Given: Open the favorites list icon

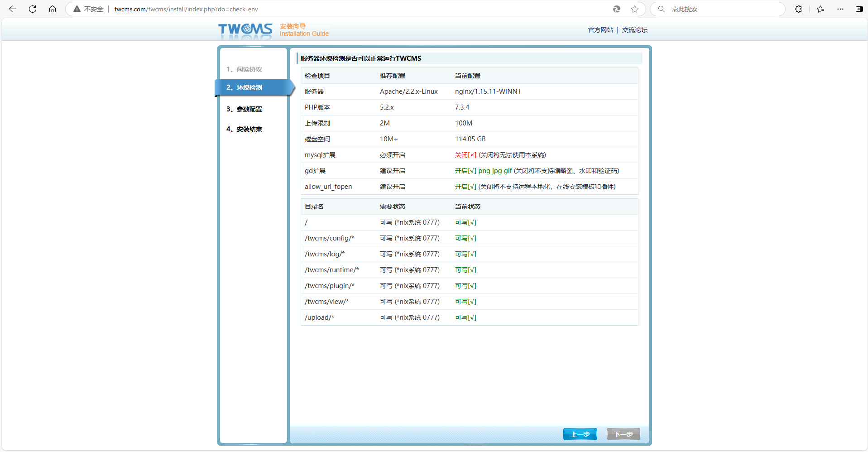Looking at the screenshot, I should tap(820, 9).
